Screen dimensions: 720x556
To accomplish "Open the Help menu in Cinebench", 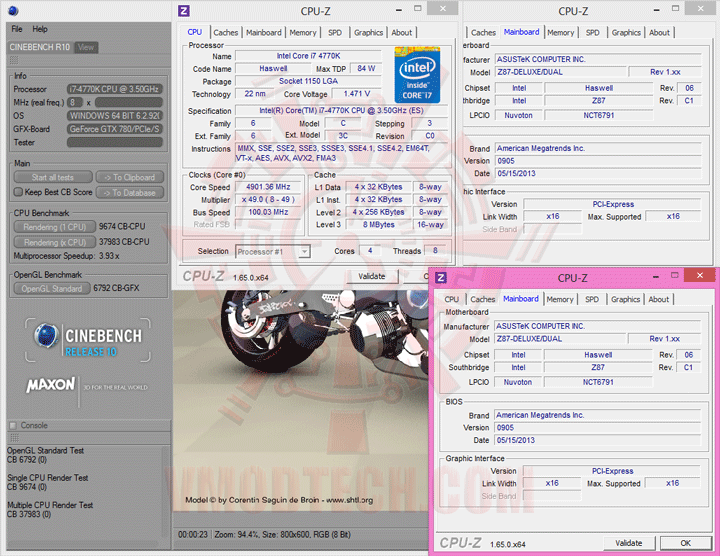I will [x=40, y=29].
